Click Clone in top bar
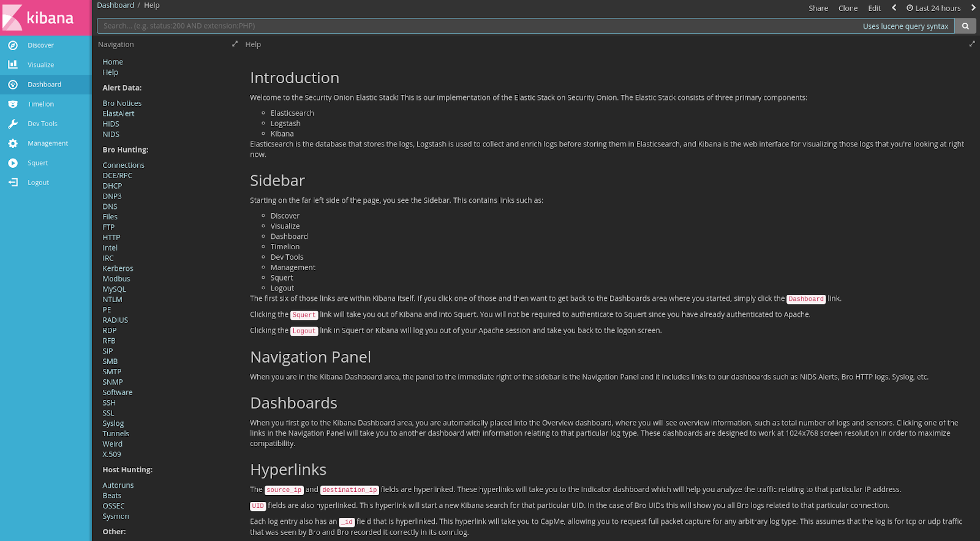Screen dimensions: 980x541 click(848, 8)
